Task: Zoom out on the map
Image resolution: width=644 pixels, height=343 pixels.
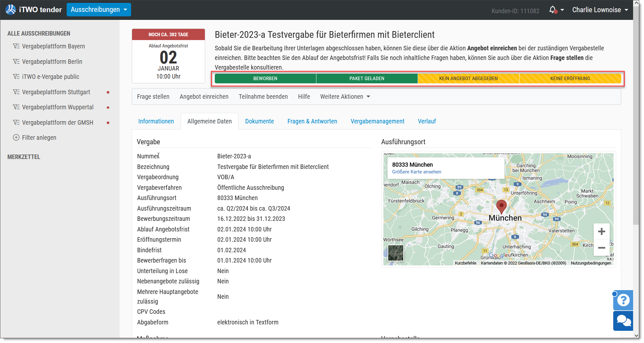Action: [x=602, y=247]
